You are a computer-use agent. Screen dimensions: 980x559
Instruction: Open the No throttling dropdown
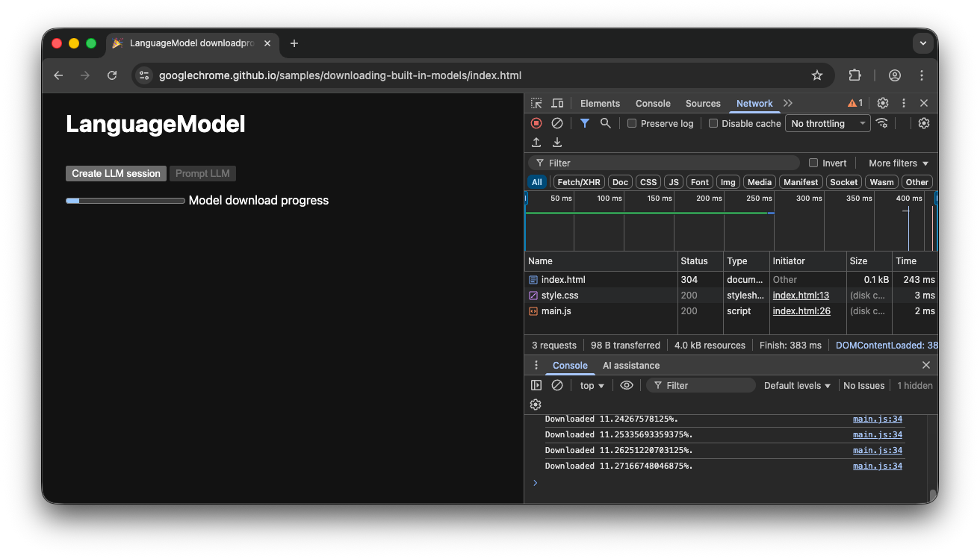(828, 124)
